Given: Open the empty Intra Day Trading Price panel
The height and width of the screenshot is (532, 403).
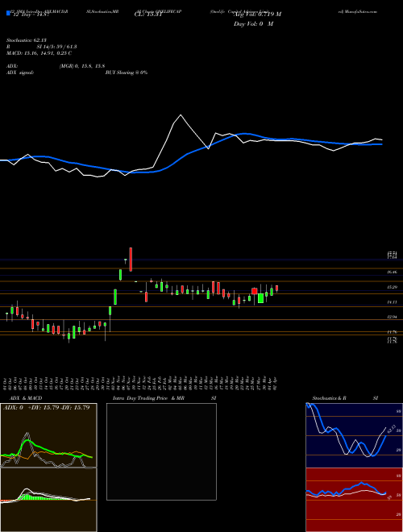Looking at the screenshot, I should 161,451.
